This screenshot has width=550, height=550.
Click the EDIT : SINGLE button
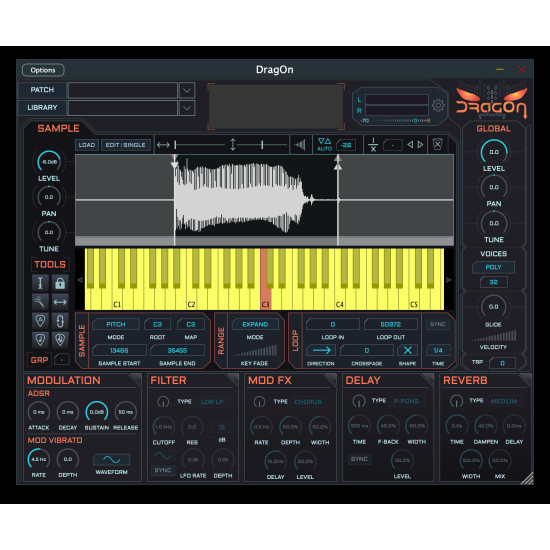pyautogui.click(x=126, y=145)
